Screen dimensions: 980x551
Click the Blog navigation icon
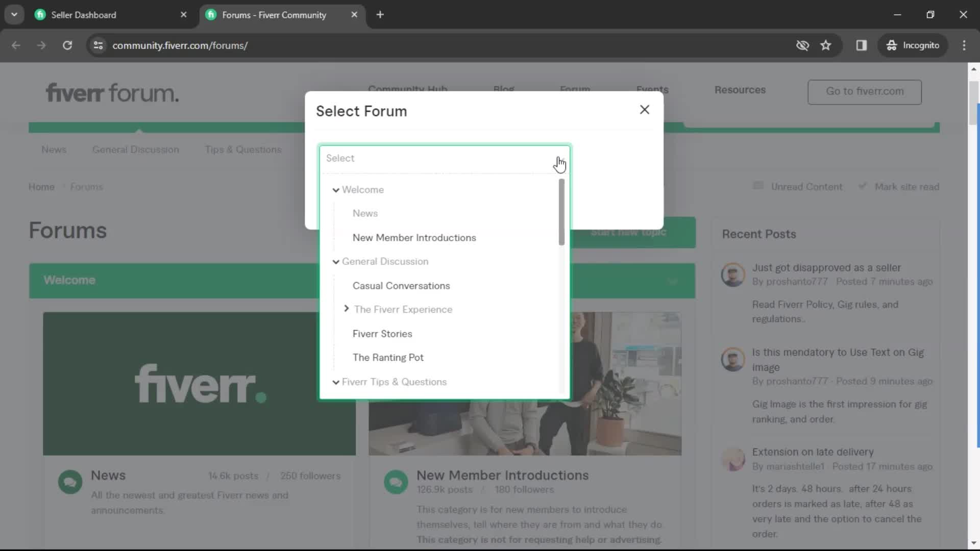point(504,89)
